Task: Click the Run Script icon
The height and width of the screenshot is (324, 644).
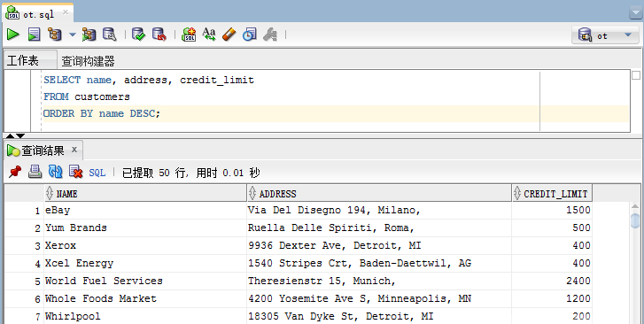Action: pyautogui.click(x=34, y=35)
